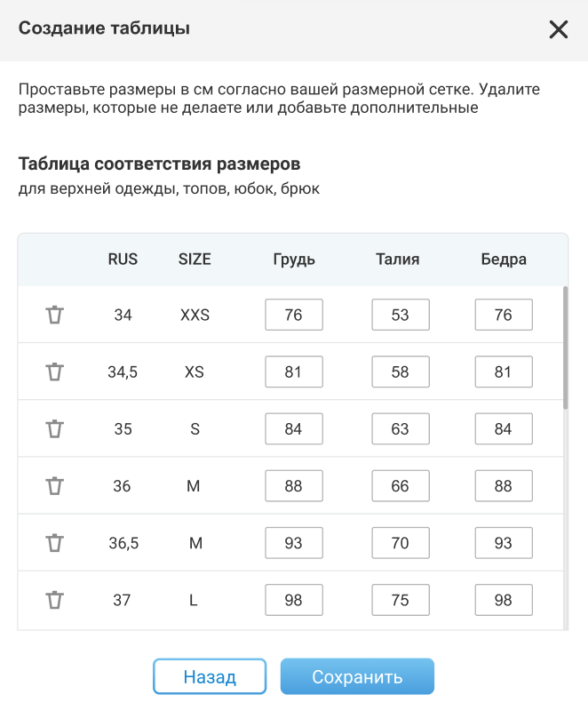This screenshot has height=703, width=588.
Task: Edit the Талия value 75 for L
Action: point(400,600)
